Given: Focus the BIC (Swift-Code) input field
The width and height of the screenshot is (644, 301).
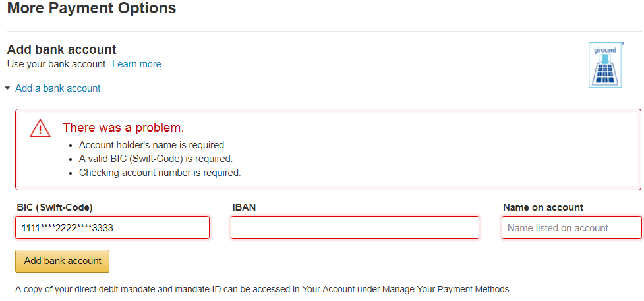Looking at the screenshot, I should (x=112, y=228).
